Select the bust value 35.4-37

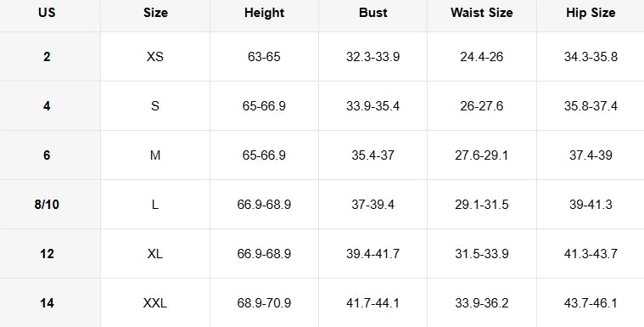click(x=373, y=155)
